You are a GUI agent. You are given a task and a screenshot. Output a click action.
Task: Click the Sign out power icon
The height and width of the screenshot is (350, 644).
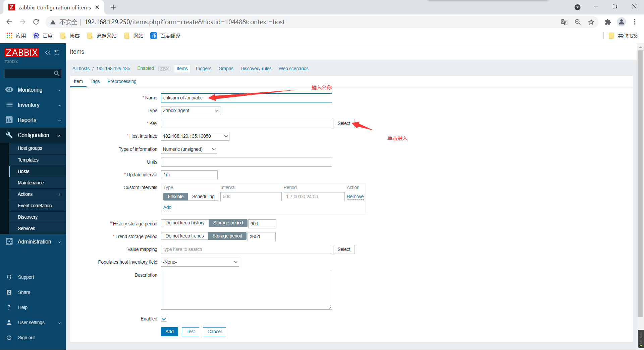[x=9, y=338]
